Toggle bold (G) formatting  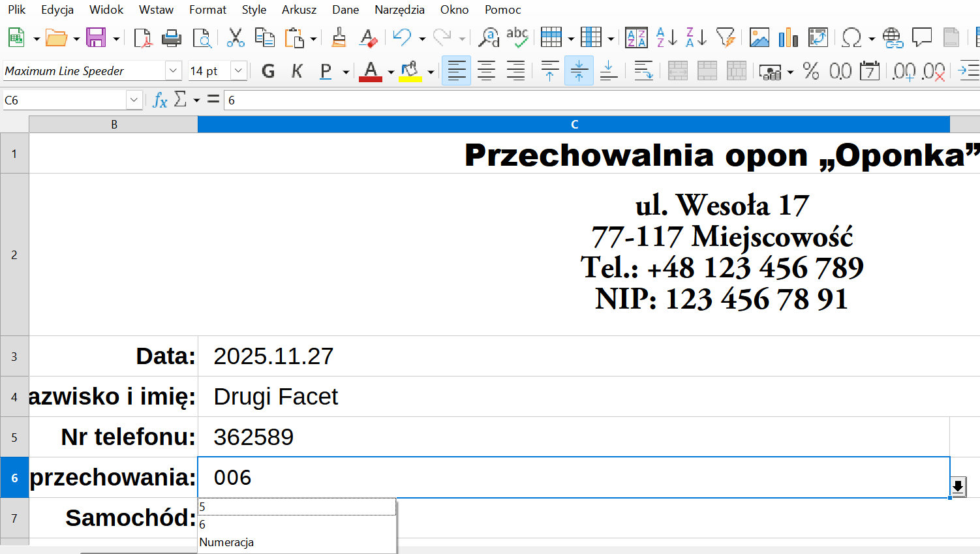tap(268, 70)
